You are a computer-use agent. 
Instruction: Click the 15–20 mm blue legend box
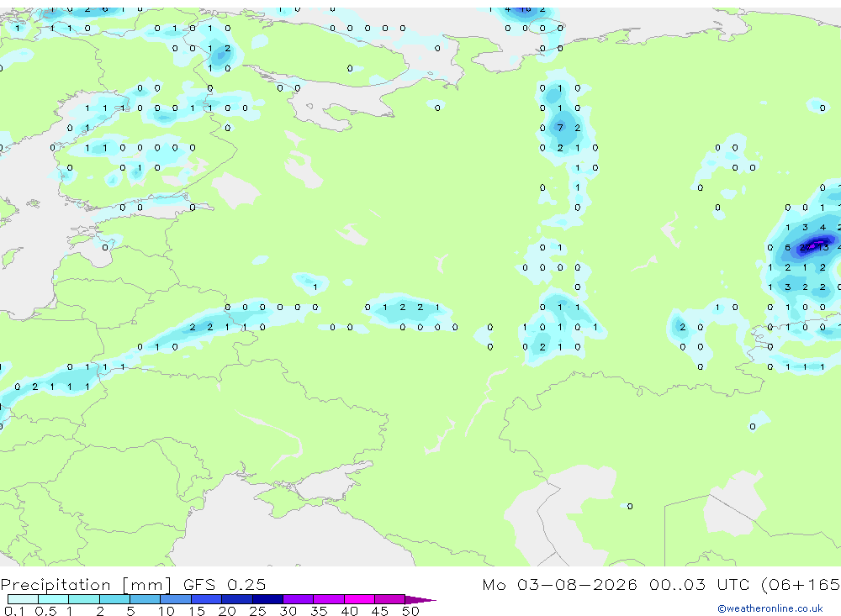pyautogui.click(x=207, y=599)
